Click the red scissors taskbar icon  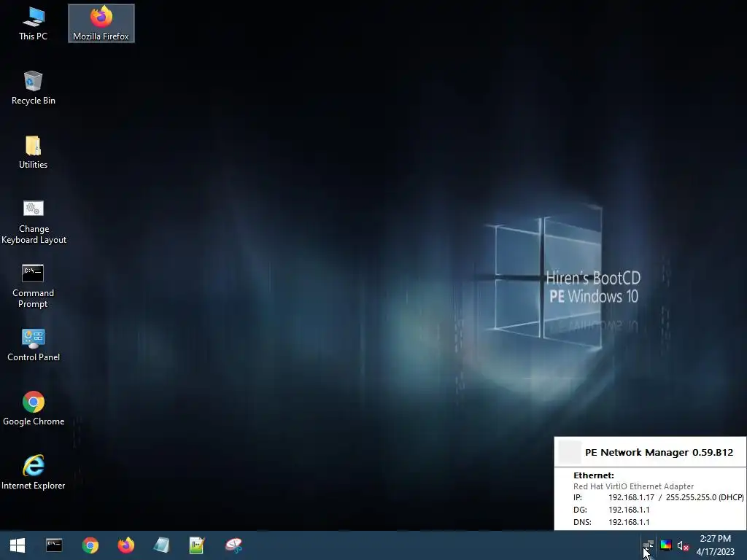[x=233, y=545]
